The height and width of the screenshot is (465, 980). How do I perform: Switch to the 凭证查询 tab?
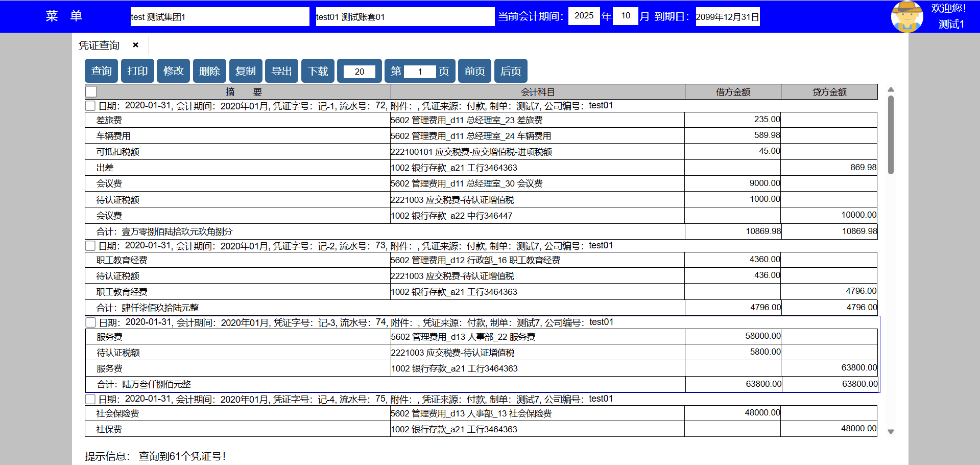click(x=99, y=45)
